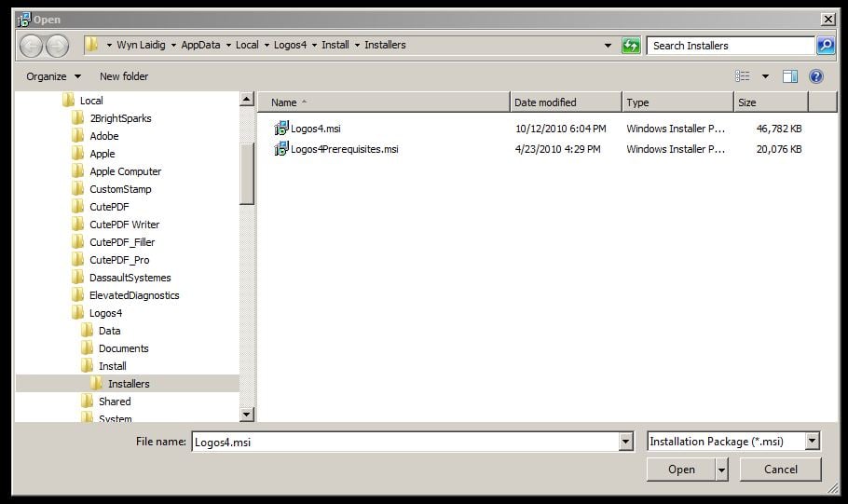The height and width of the screenshot is (504, 848).
Task: Click in the File name input field
Action: click(x=405, y=442)
